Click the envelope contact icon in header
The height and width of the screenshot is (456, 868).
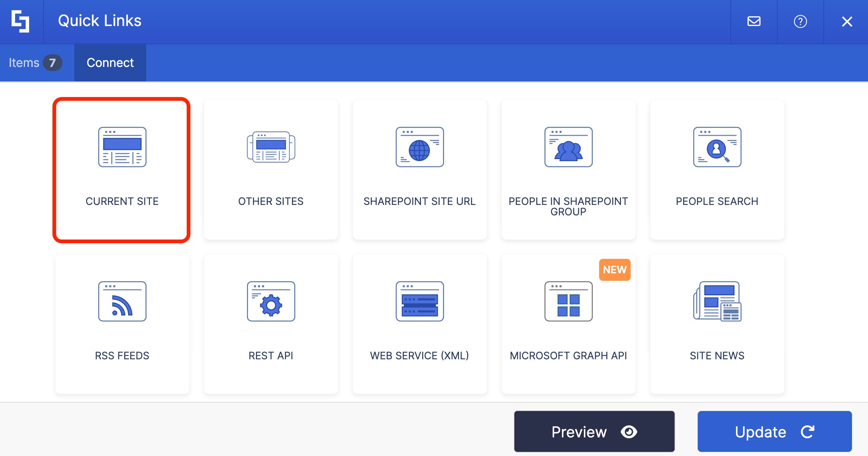pos(754,21)
